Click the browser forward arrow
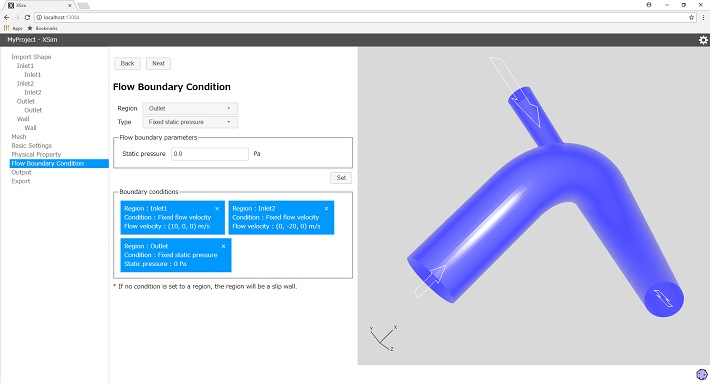Image resolution: width=710 pixels, height=384 pixels. [17, 17]
